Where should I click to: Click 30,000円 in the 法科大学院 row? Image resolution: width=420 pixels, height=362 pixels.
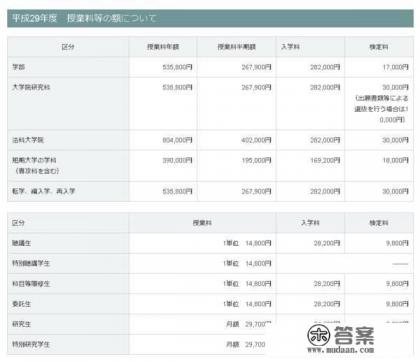(x=395, y=140)
